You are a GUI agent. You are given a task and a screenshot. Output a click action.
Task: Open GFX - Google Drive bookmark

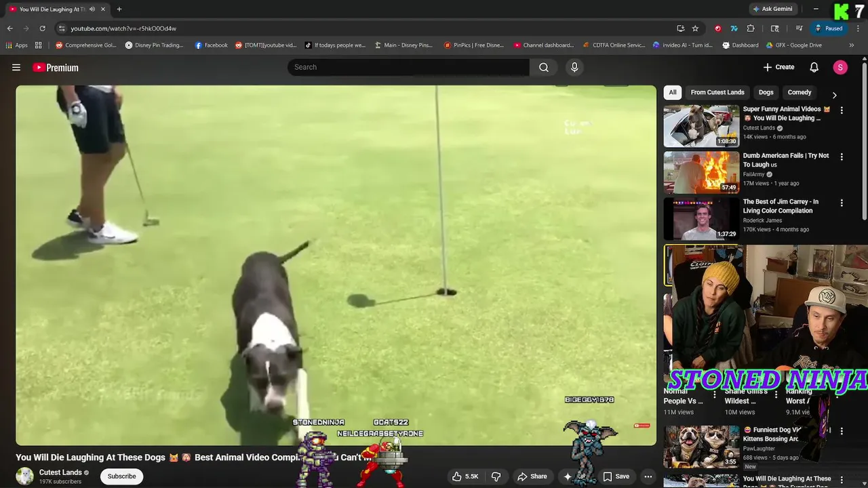click(x=793, y=45)
